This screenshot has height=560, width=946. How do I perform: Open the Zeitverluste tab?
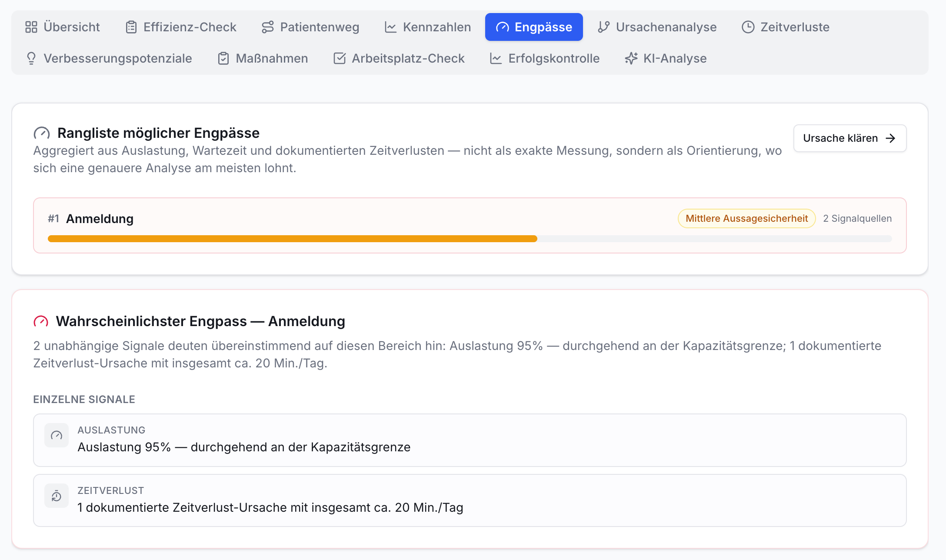pos(786,27)
